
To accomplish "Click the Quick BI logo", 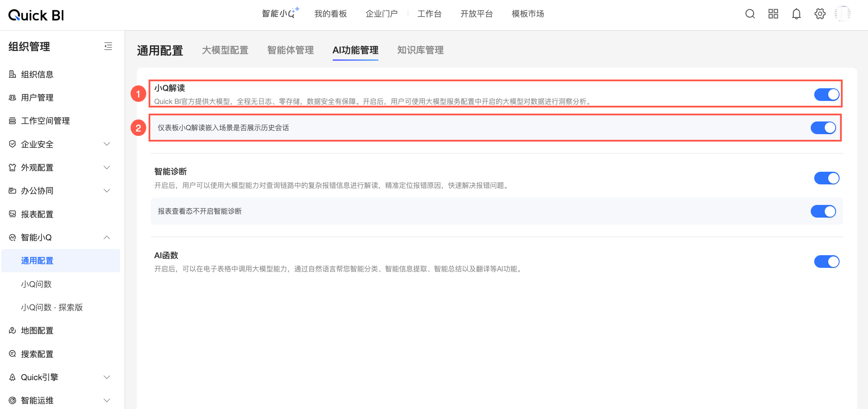I will click(36, 15).
